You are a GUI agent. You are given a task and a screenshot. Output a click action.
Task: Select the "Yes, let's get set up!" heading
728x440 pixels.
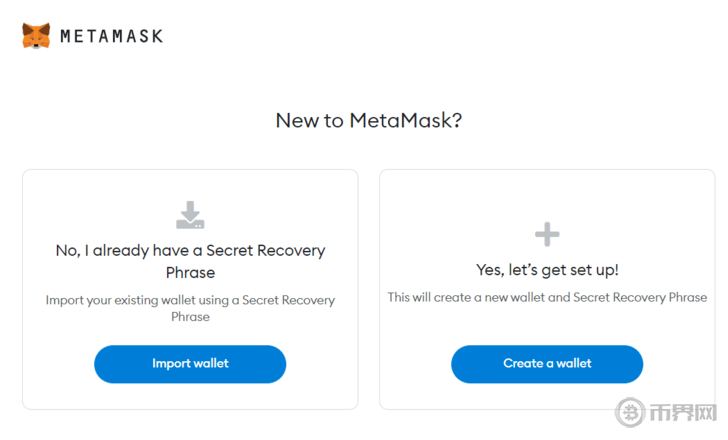coord(546,270)
